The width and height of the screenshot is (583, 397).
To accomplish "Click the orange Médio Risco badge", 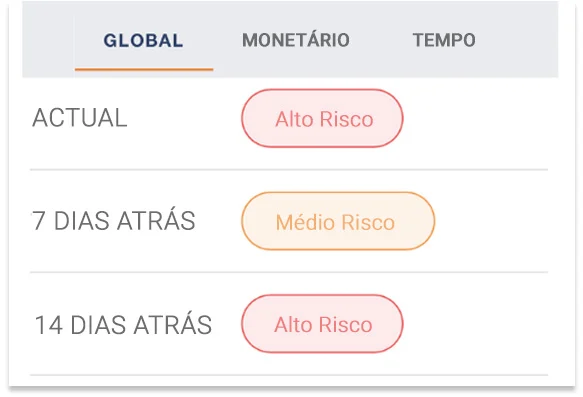I will (338, 221).
